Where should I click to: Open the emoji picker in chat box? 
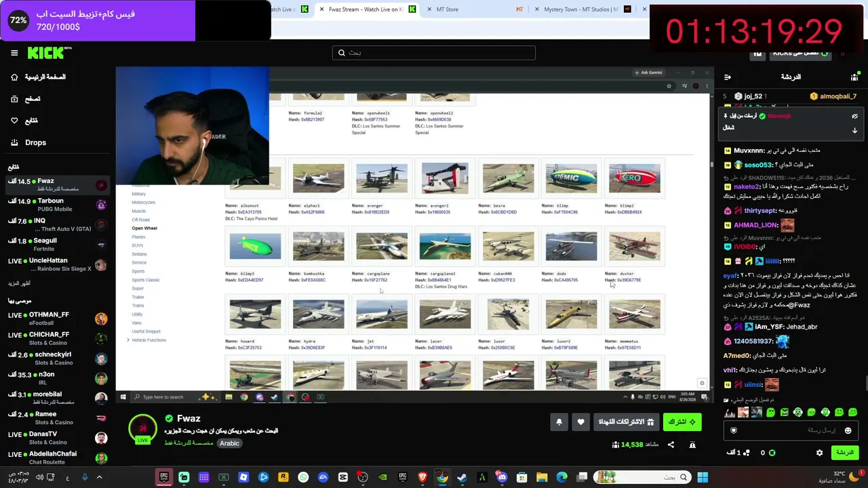(848, 430)
